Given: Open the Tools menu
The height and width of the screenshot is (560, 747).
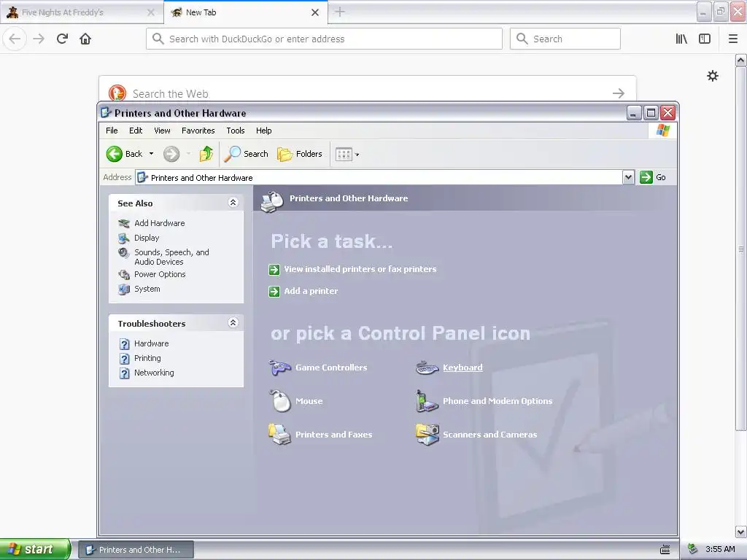Looking at the screenshot, I should [x=236, y=131].
